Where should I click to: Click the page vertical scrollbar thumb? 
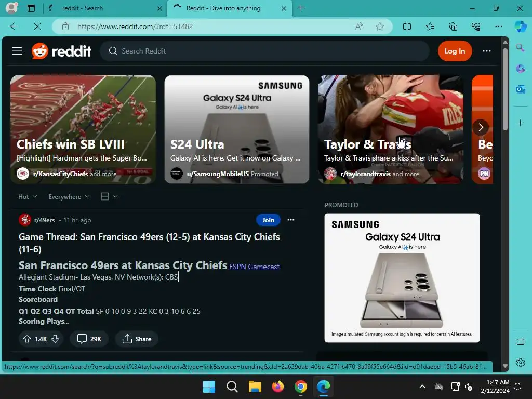(505, 89)
